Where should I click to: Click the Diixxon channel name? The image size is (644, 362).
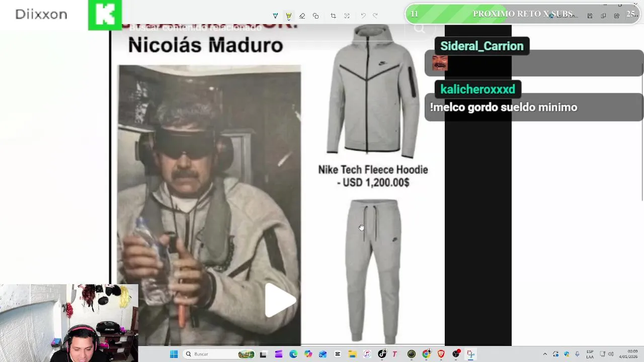[x=41, y=14]
